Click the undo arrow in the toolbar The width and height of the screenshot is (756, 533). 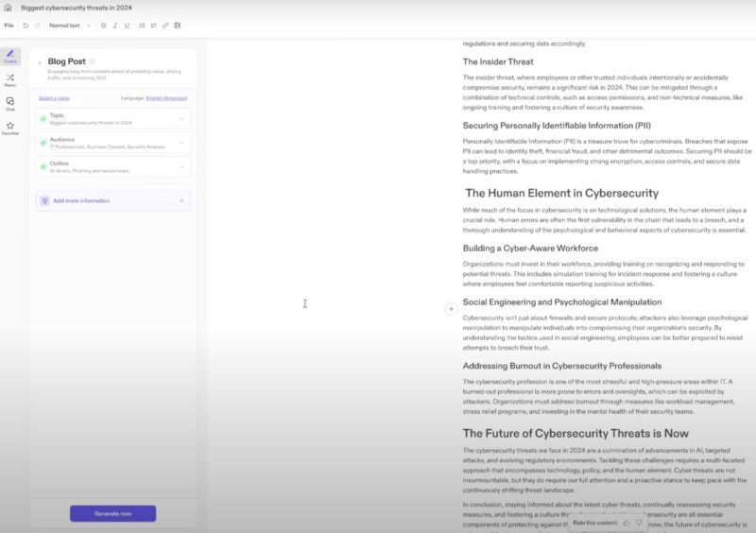[26, 26]
